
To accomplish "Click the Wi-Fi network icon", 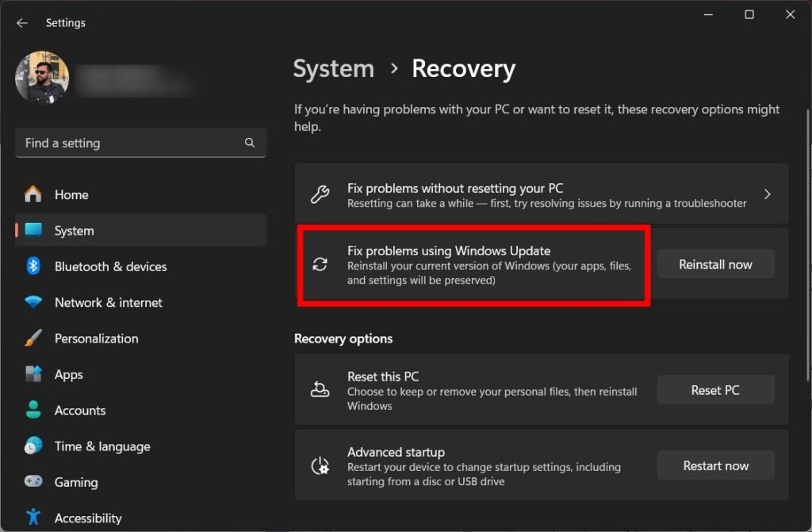I will pyautogui.click(x=33, y=302).
